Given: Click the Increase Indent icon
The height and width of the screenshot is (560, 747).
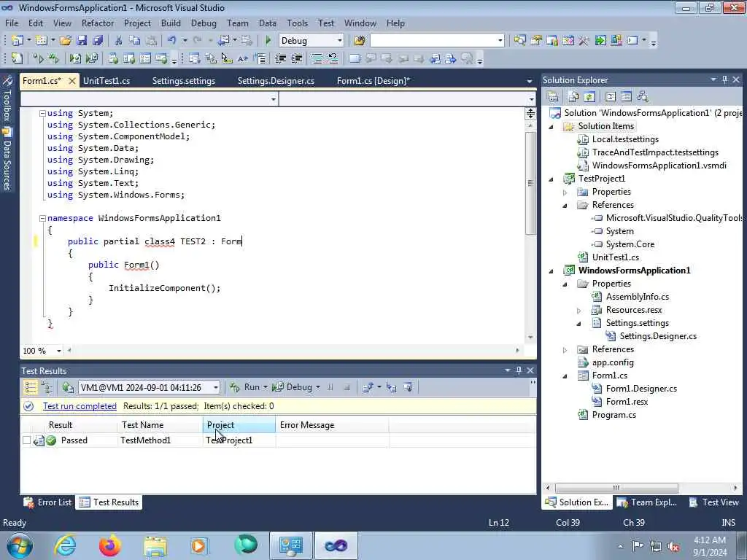Looking at the screenshot, I should pos(297,58).
